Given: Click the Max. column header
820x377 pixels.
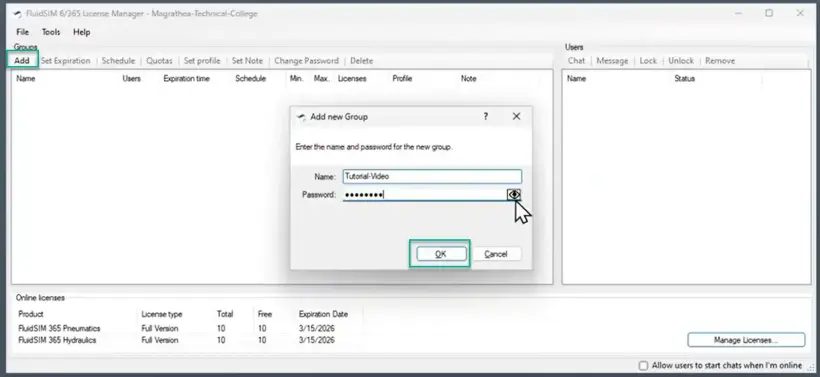Looking at the screenshot, I should point(321,78).
